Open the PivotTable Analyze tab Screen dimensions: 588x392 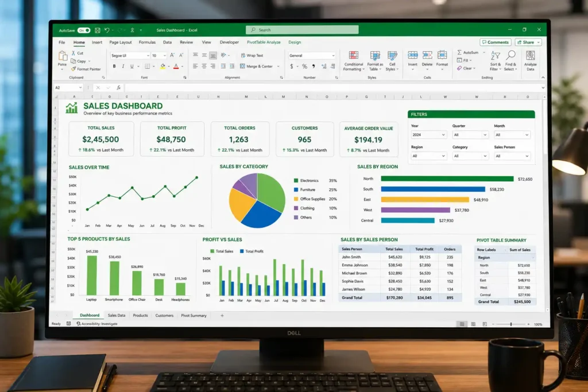264,42
